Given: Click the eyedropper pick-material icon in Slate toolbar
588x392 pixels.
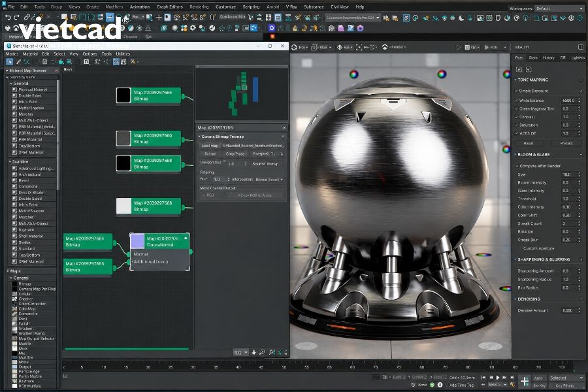Looking at the screenshot, I should (x=18, y=61).
